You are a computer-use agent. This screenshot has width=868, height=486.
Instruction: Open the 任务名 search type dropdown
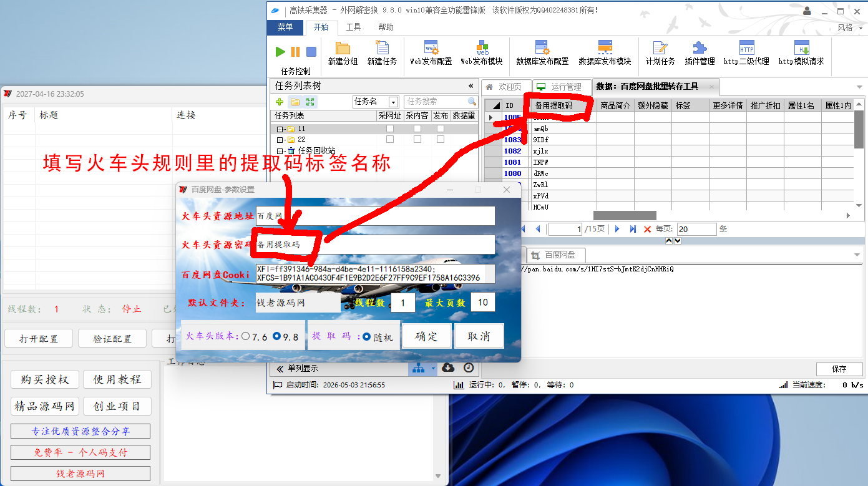[393, 102]
